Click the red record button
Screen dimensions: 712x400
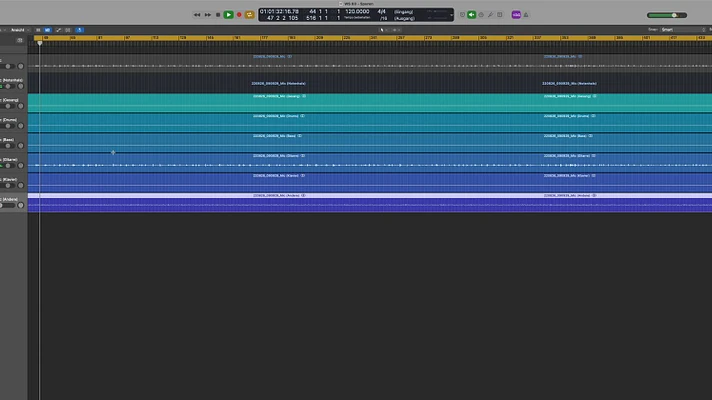tap(239, 15)
